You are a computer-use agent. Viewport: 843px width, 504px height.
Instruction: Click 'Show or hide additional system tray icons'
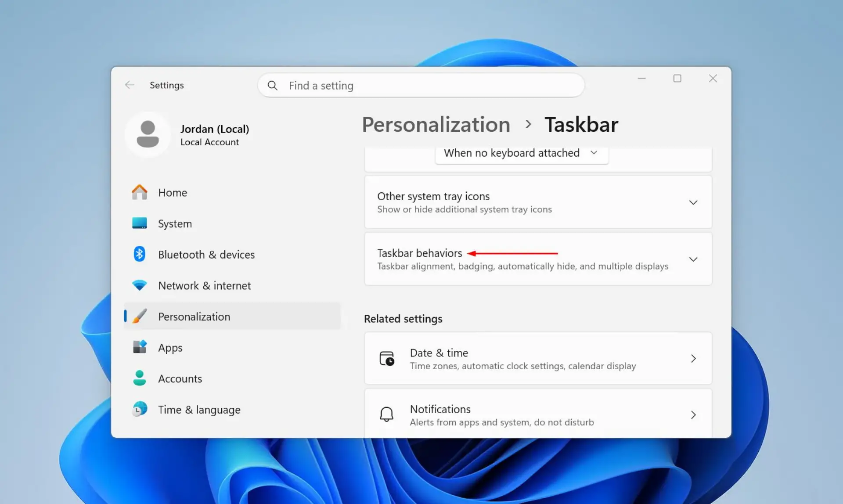[x=465, y=209]
